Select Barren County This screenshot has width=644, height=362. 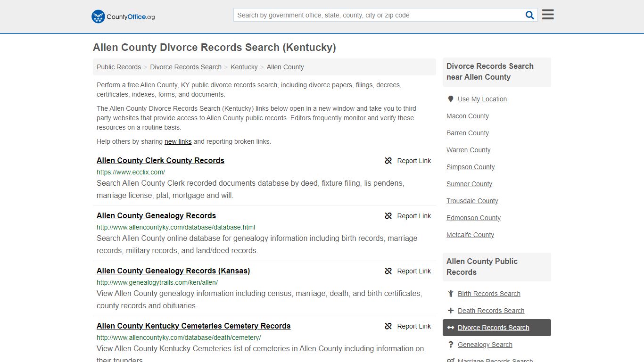[x=468, y=133]
